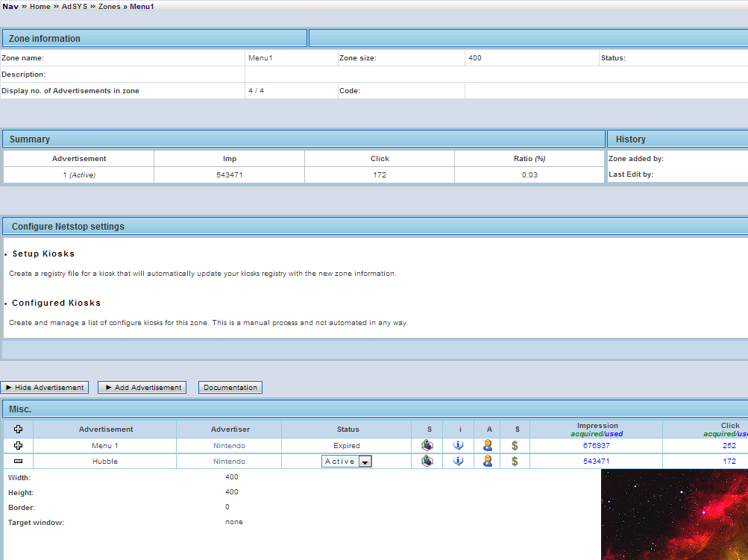This screenshot has width=748, height=560.
Task: Click the zone name value Menu1
Action: click(260, 57)
